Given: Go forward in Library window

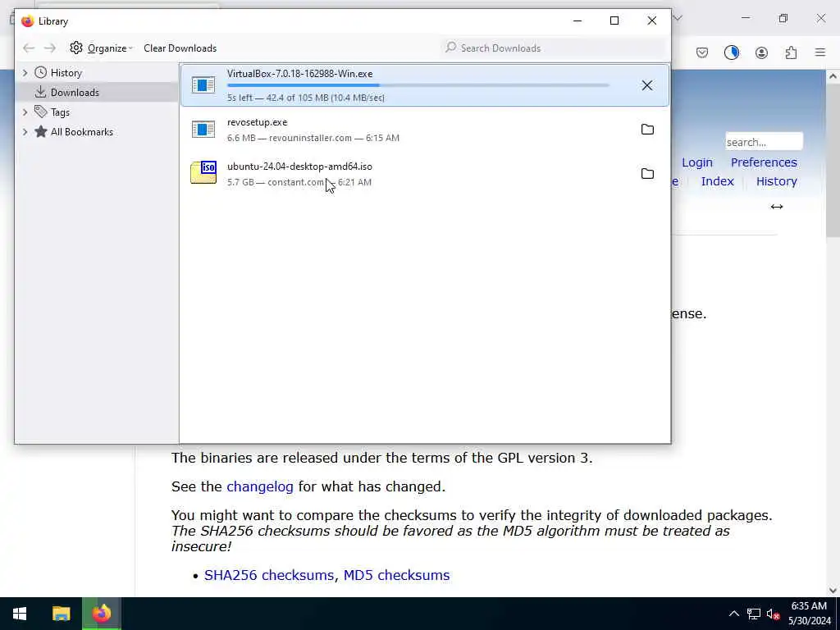Looking at the screenshot, I should 50,48.
